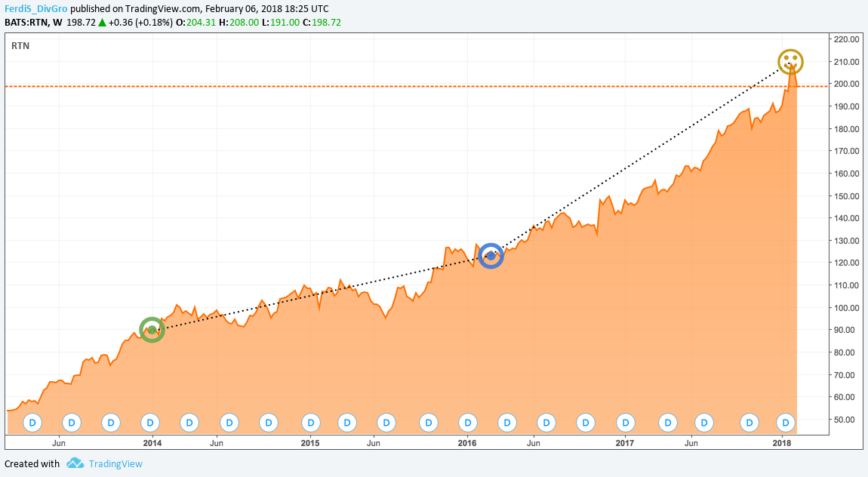Click the 210.00 price axis label

846,61
